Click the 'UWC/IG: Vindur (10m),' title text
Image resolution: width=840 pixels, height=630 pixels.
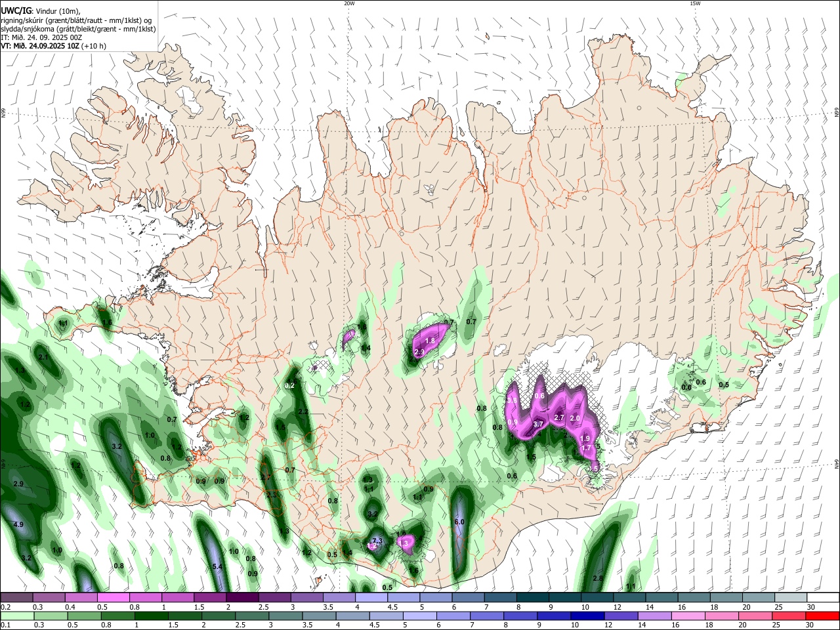[x=39, y=11]
